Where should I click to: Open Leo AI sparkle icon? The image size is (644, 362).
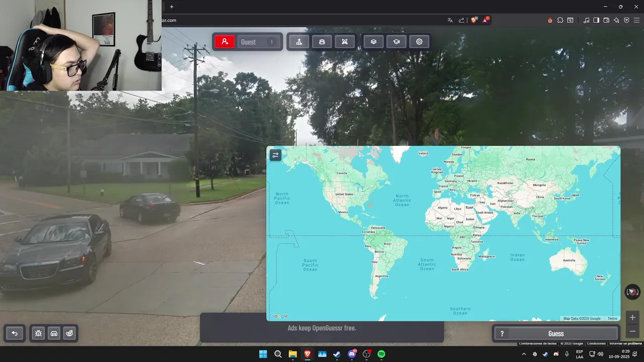(616, 20)
